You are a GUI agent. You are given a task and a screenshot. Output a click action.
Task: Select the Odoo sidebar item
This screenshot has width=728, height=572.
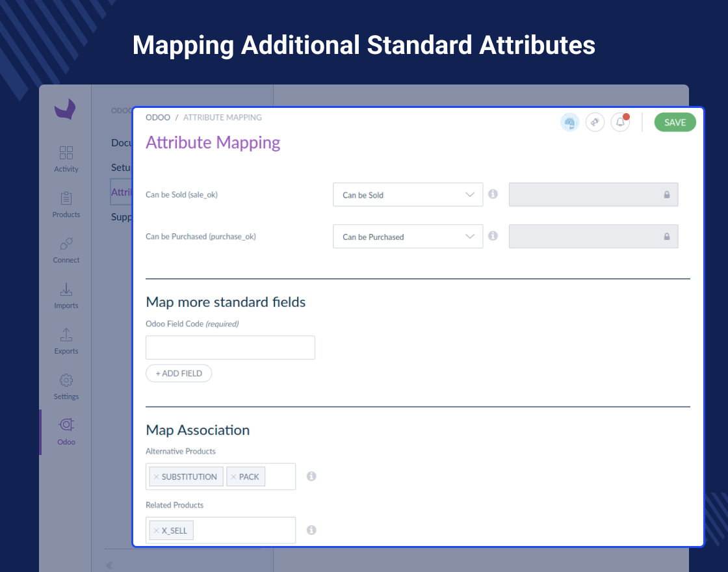[x=66, y=432]
